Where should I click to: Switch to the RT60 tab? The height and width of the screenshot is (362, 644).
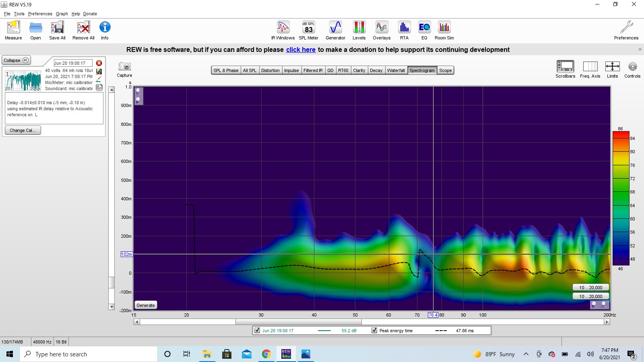click(343, 70)
